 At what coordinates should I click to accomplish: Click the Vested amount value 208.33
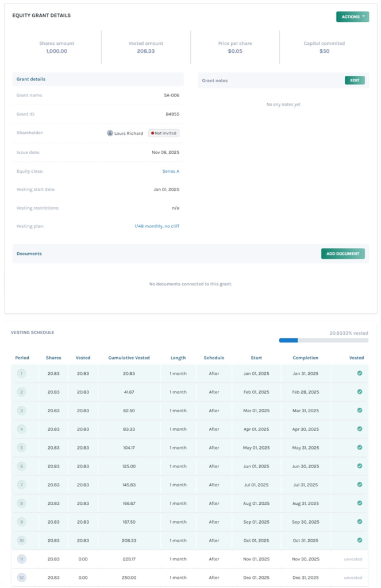(x=145, y=51)
